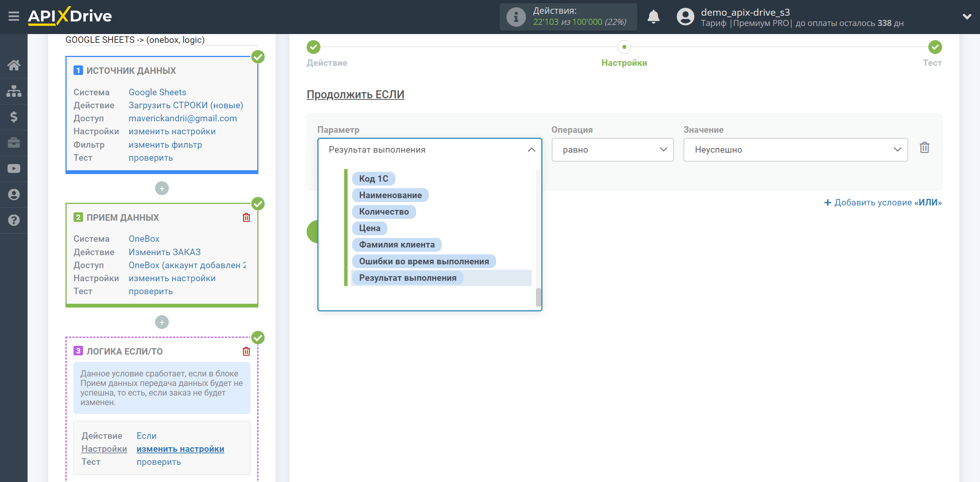This screenshot has width=980, height=482.
Task: Select Код 1С parameter option
Action: point(374,179)
